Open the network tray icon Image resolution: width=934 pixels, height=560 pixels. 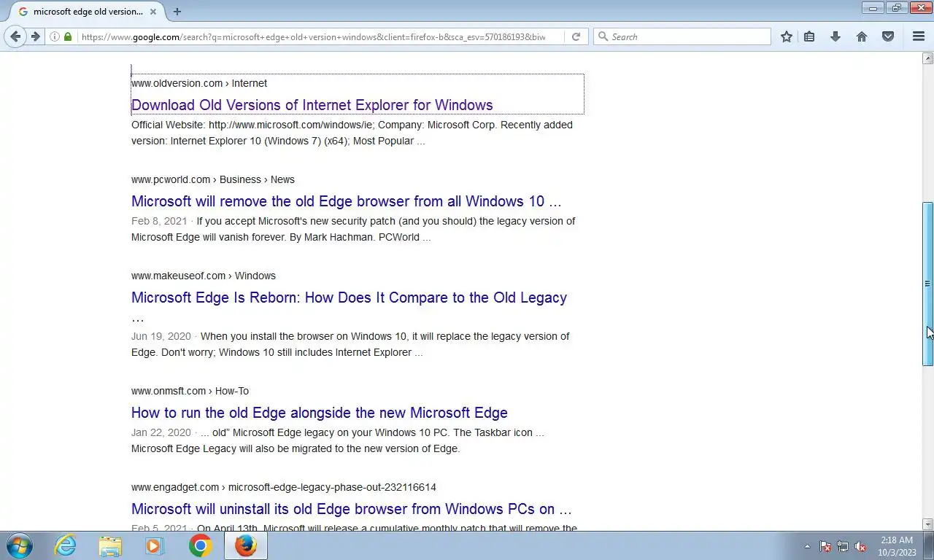(x=843, y=546)
